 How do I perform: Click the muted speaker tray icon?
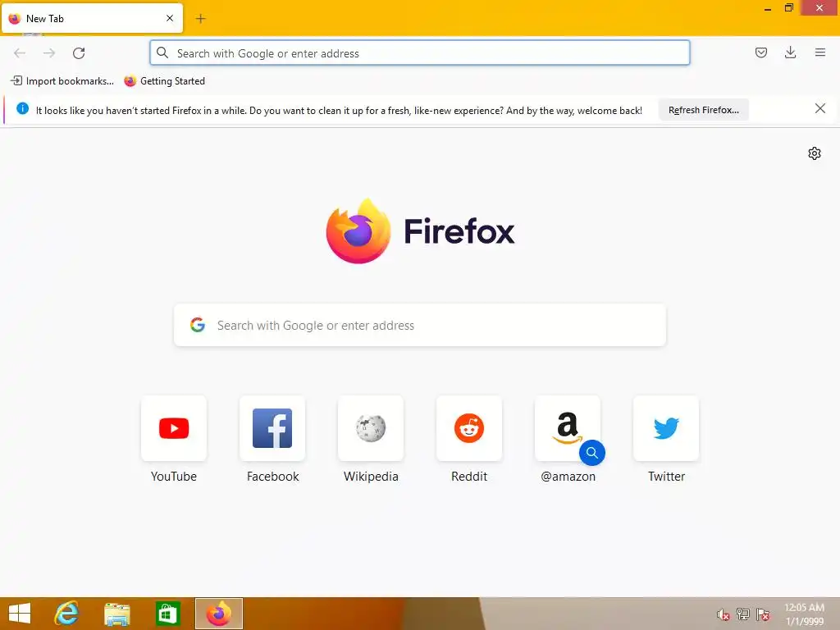tap(723, 614)
